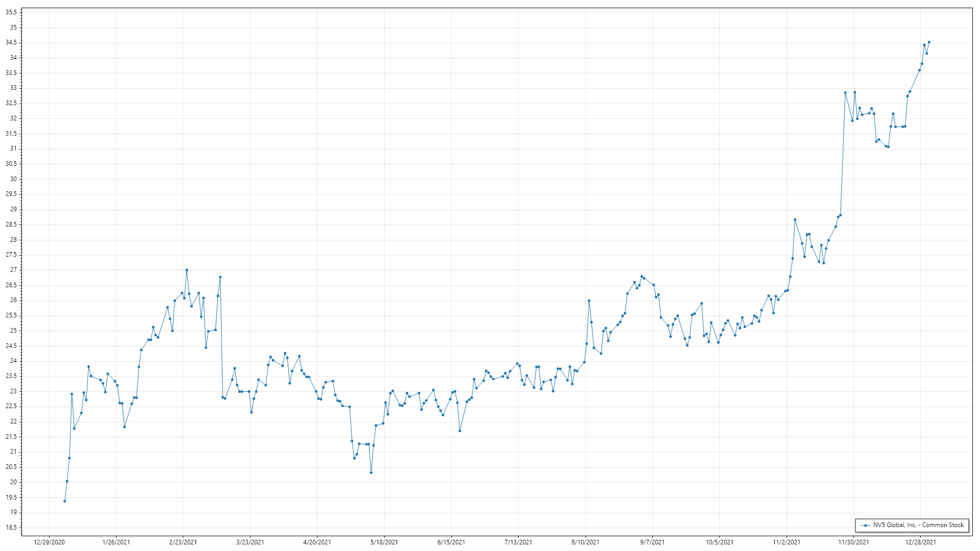
Task: Click the 30 value axis label
Action: click(13, 179)
